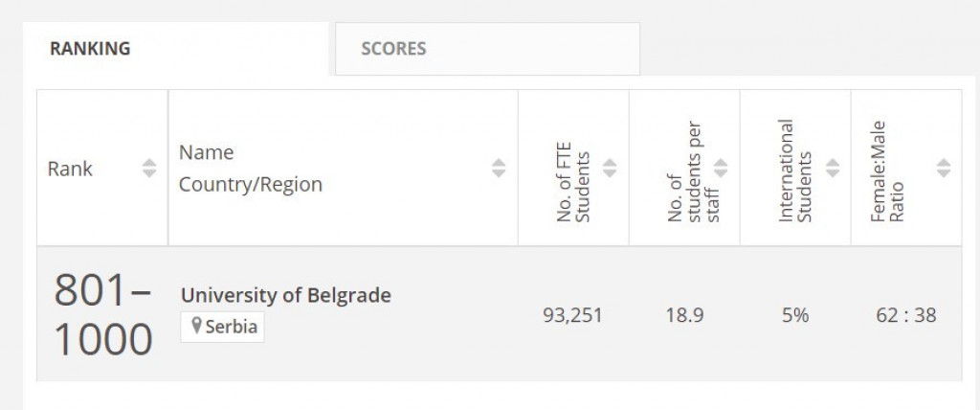Click the sort arrows beside Rank

(149, 169)
